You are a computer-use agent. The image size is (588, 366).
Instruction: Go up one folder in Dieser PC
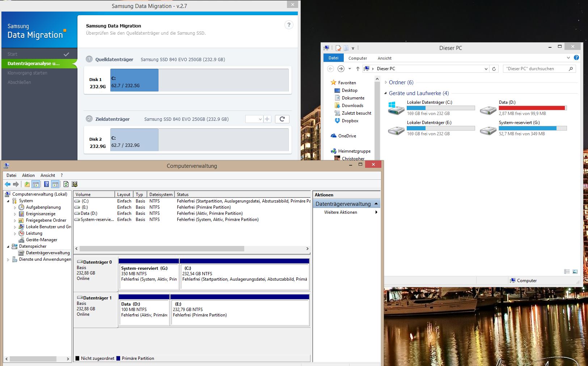point(358,69)
